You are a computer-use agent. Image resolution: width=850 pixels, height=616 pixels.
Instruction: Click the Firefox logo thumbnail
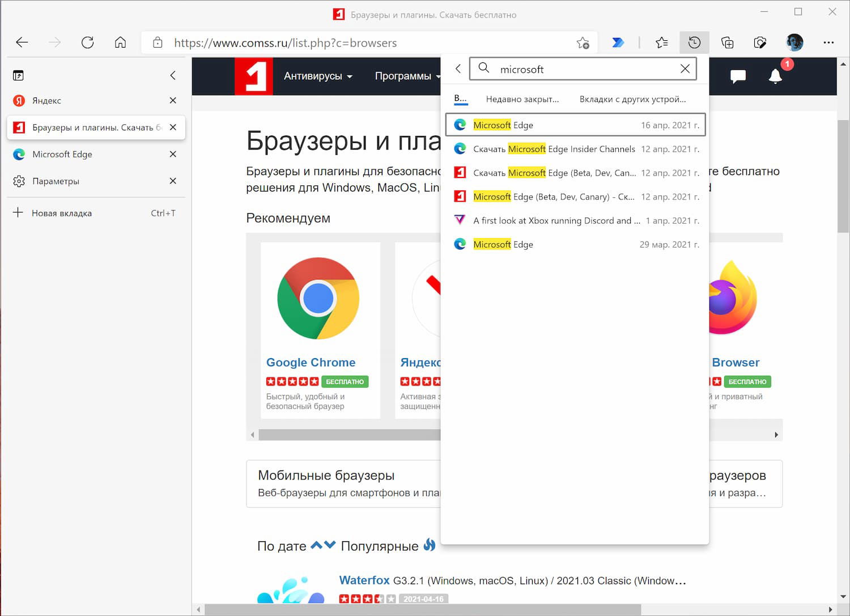click(733, 298)
